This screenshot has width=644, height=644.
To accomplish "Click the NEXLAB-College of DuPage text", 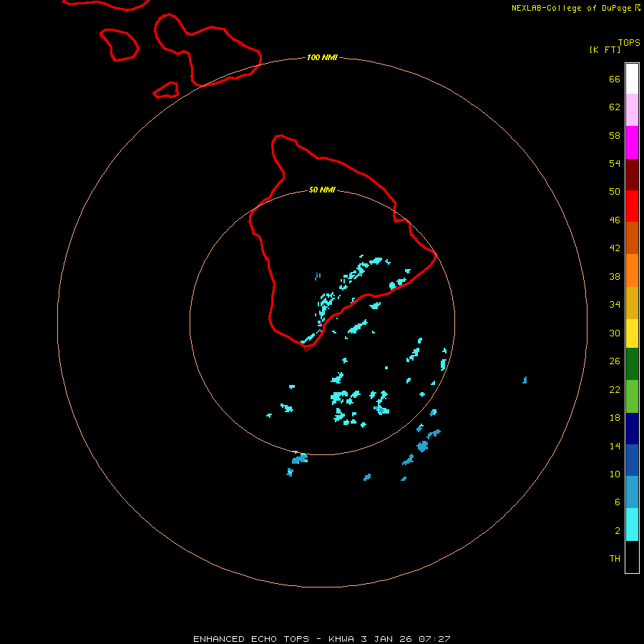I will pyautogui.click(x=571, y=8).
